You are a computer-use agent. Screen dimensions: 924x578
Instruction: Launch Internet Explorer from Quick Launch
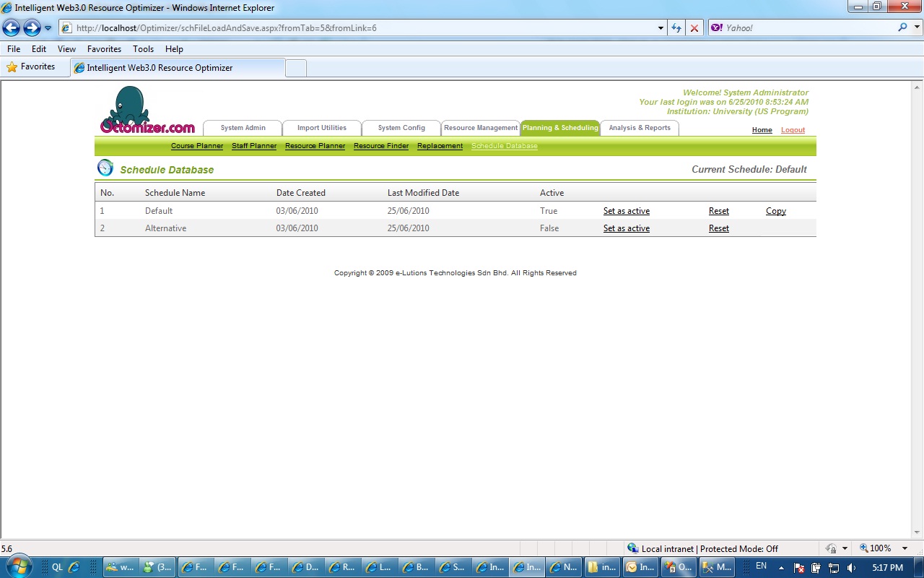pyautogui.click(x=74, y=567)
